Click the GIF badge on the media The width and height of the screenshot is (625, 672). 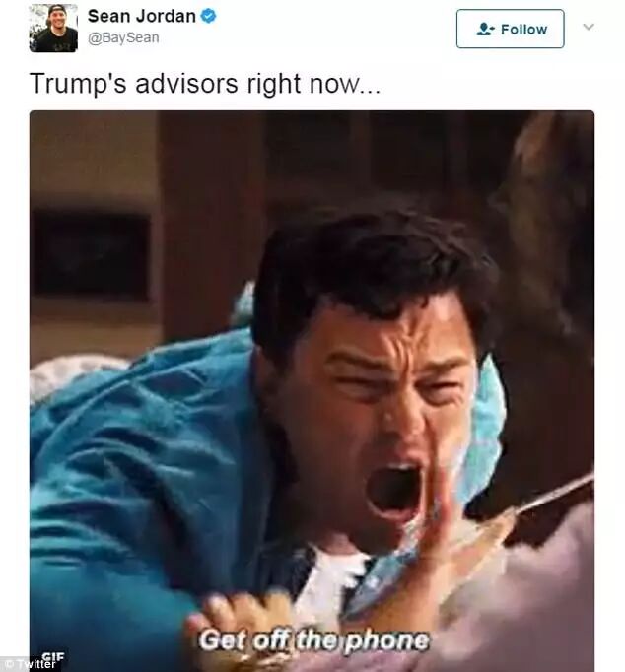coord(53,658)
